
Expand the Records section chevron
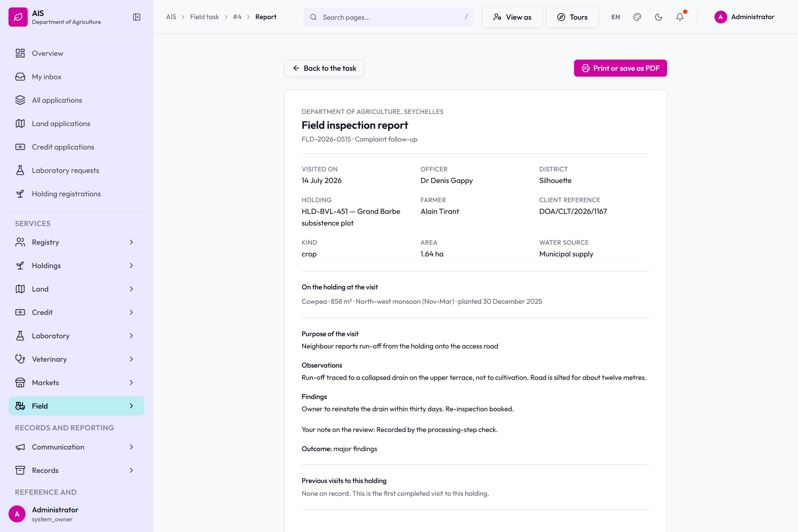(131, 471)
